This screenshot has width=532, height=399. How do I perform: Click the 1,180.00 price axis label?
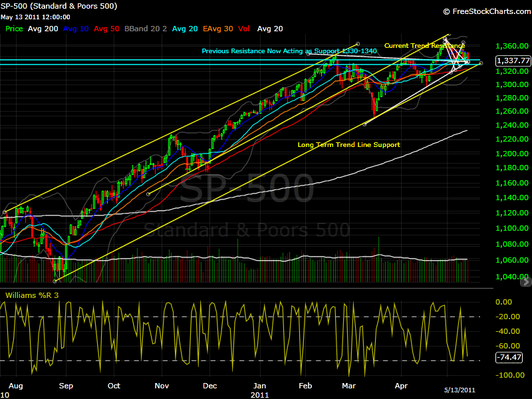tap(512, 168)
